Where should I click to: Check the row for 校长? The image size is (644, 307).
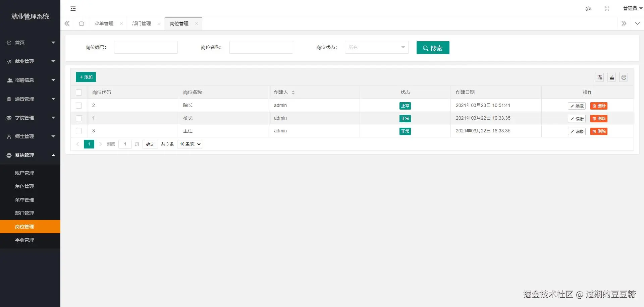(79, 118)
